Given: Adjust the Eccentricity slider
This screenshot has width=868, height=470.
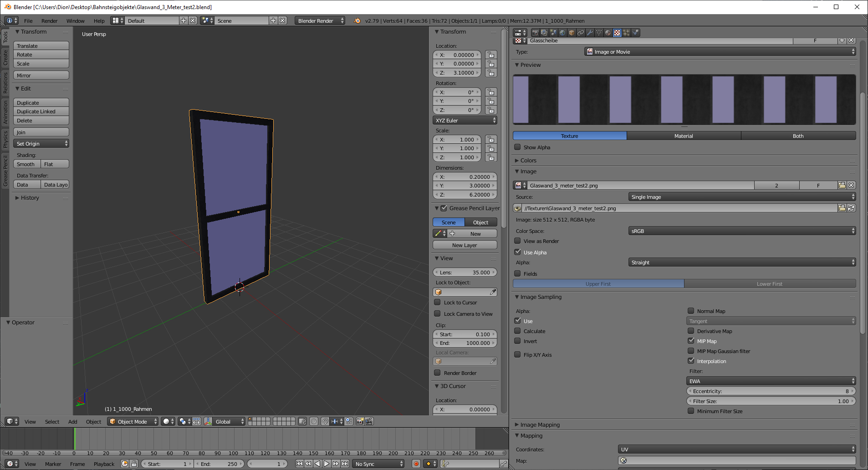Looking at the screenshot, I should pyautogui.click(x=771, y=391).
